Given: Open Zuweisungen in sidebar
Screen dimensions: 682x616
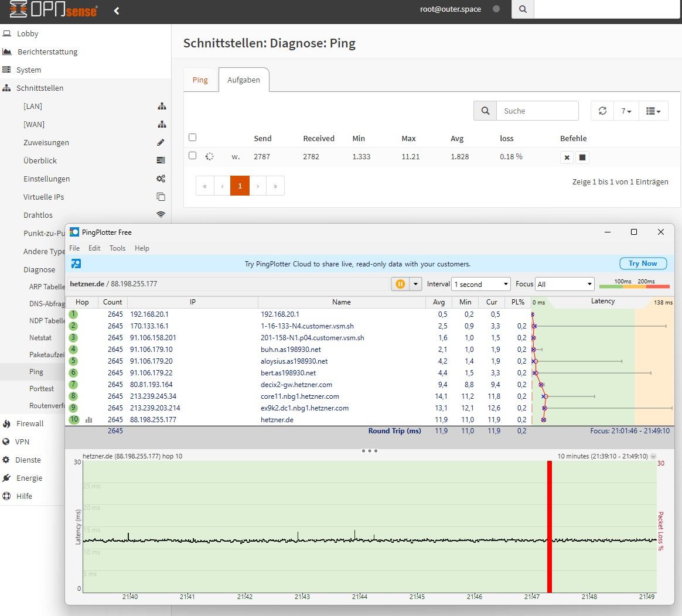Looking at the screenshot, I should (x=46, y=143).
